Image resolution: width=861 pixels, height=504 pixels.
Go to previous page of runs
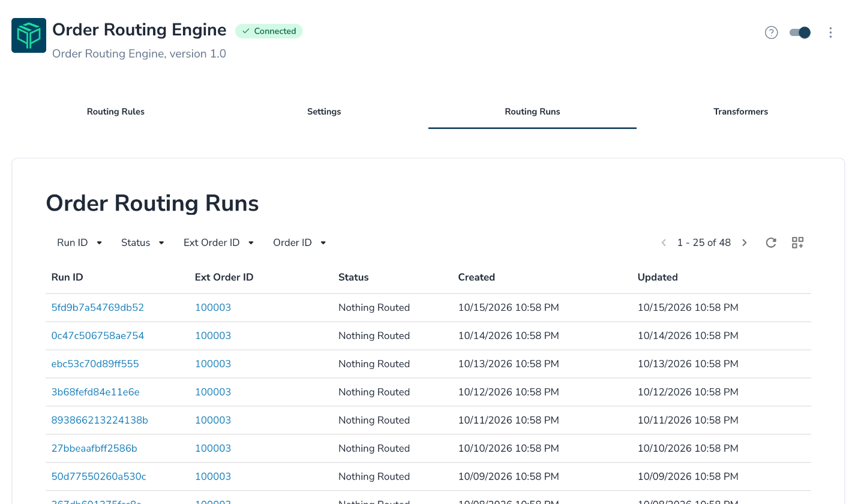(664, 242)
